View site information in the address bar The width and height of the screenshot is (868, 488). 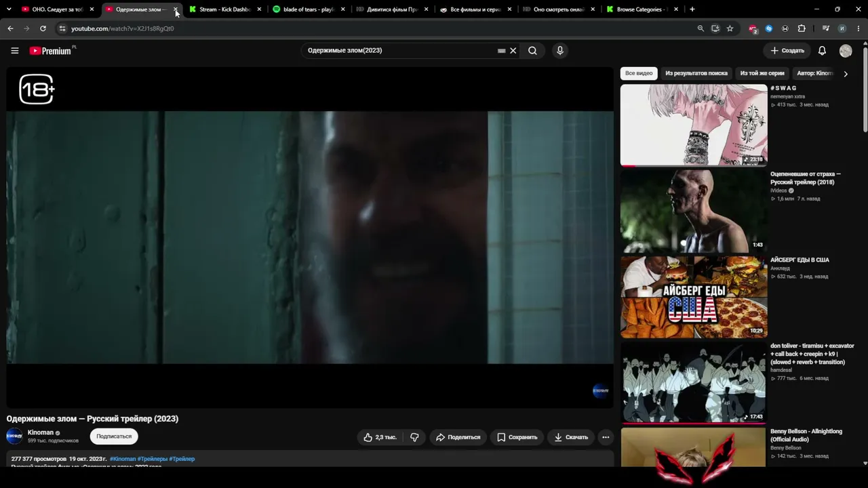62,28
